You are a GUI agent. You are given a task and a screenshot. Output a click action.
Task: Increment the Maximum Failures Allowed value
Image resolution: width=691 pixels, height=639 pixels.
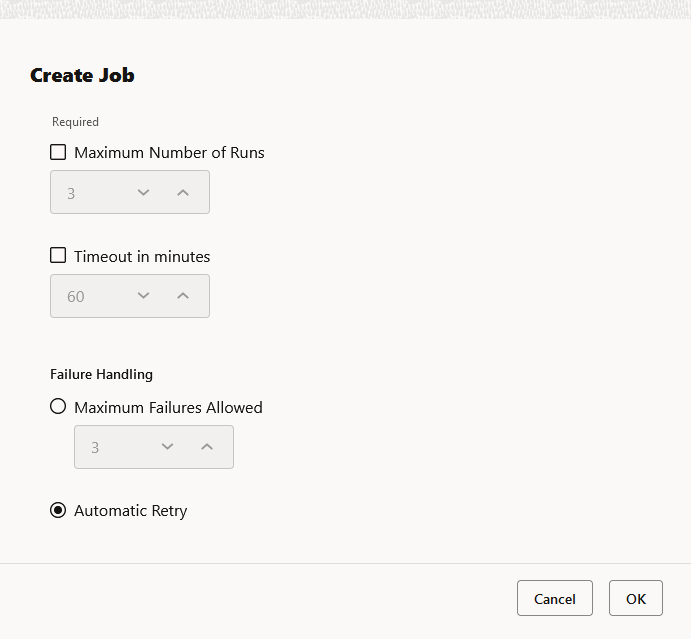pyautogui.click(x=207, y=447)
